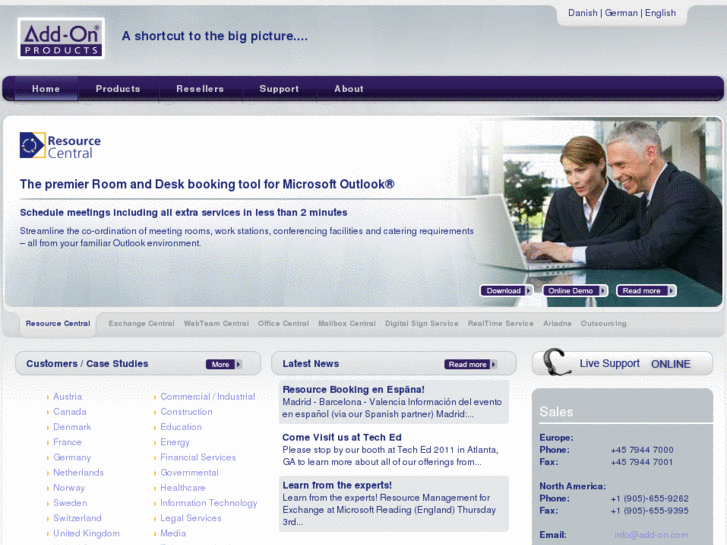Switch language to English

(x=660, y=13)
